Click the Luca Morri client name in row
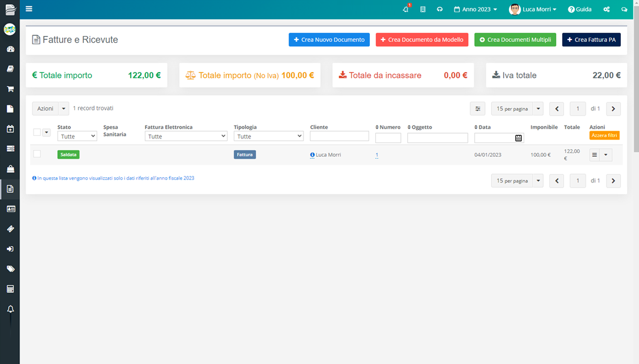 (328, 155)
